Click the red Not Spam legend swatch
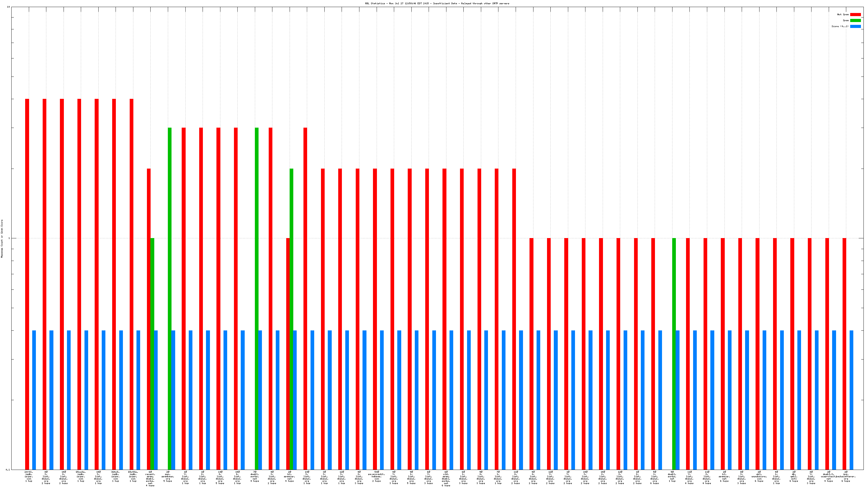This screenshot has height=488, width=868. point(855,14)
